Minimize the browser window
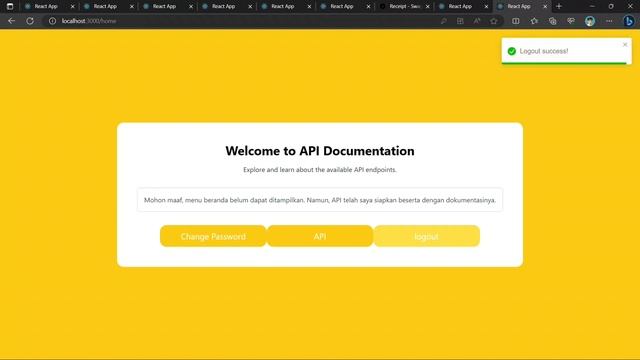The width and height of the screenshot is (640, 360). click(x=592, y=6)
